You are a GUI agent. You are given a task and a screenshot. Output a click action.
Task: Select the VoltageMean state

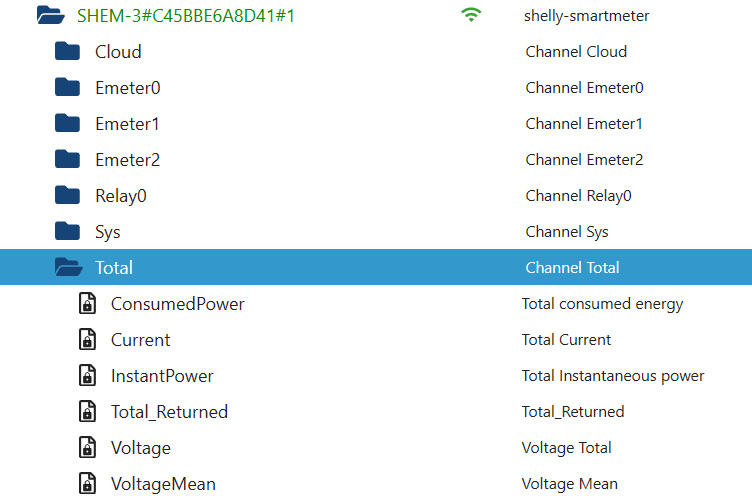pyautogui.click(x=163, y=484)
